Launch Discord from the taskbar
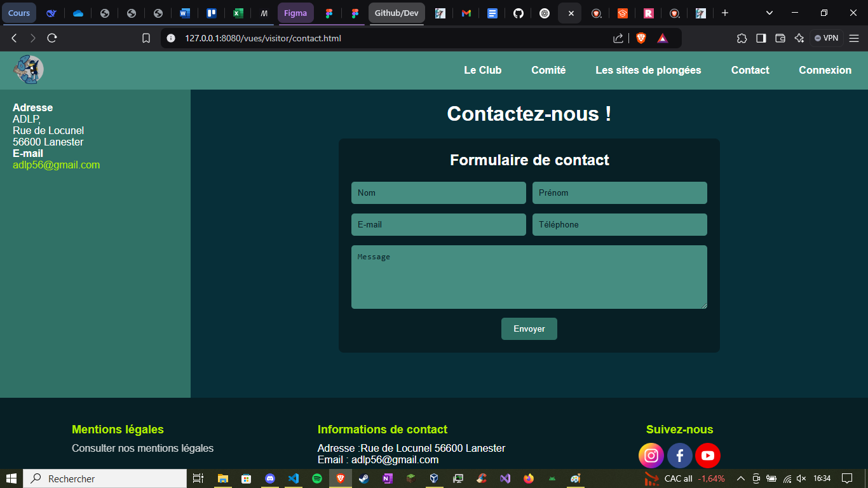The width and height of the screenshot is (868, 488). coord(270,478)
